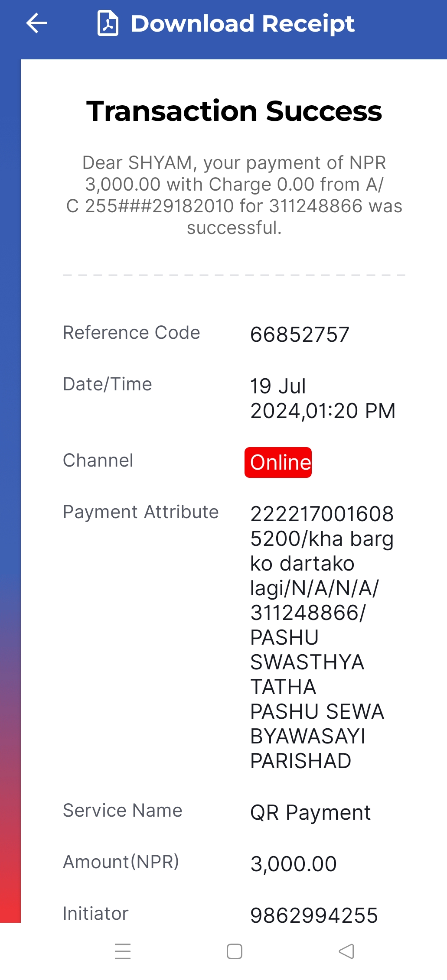Click the red Online channel badge

[278, 462]
